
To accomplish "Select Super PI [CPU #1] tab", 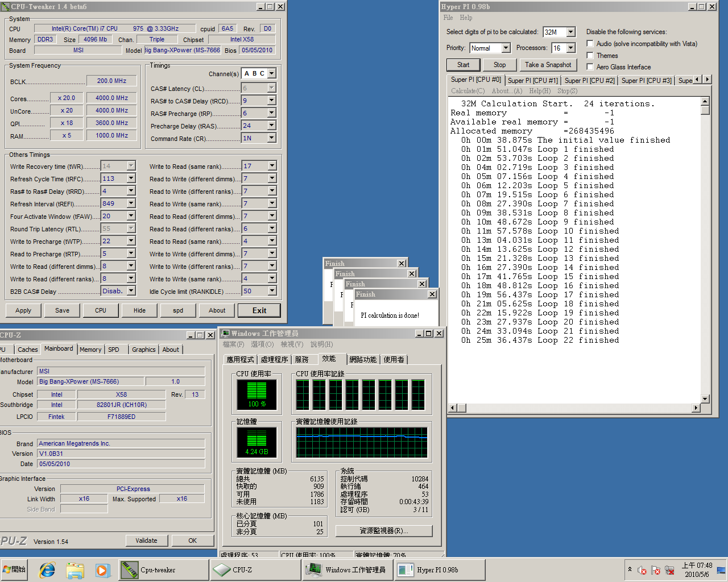I will click(533, 81).
